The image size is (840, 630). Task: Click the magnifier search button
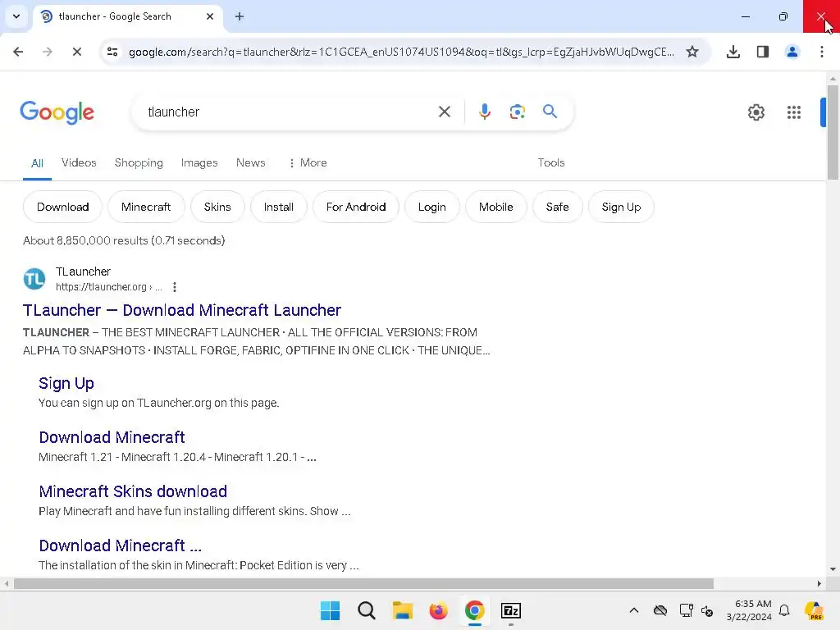point(550,112)
